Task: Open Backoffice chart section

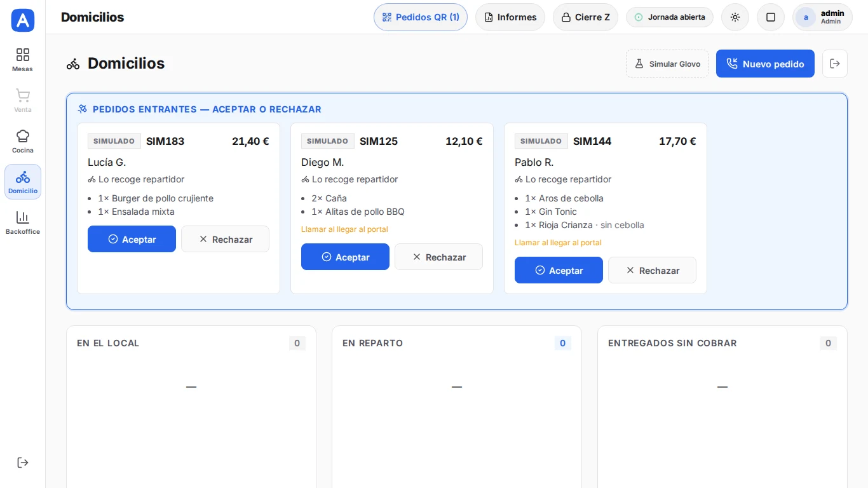Action: 23,222
